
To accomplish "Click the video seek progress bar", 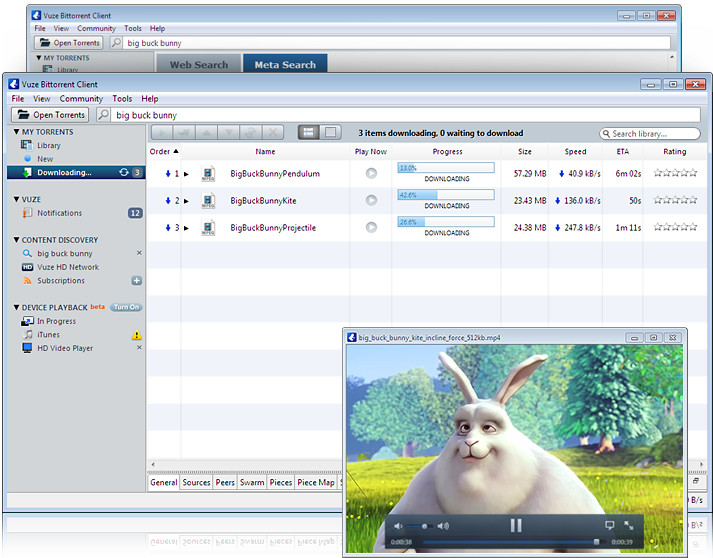I will [511, 542].
